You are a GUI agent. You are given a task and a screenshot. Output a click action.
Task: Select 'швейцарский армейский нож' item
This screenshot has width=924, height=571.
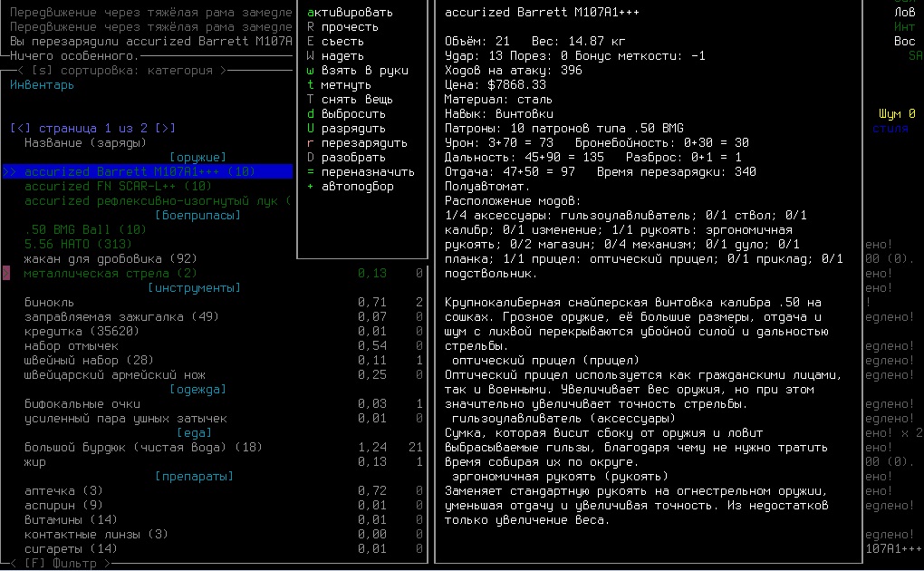coord(115,374)
